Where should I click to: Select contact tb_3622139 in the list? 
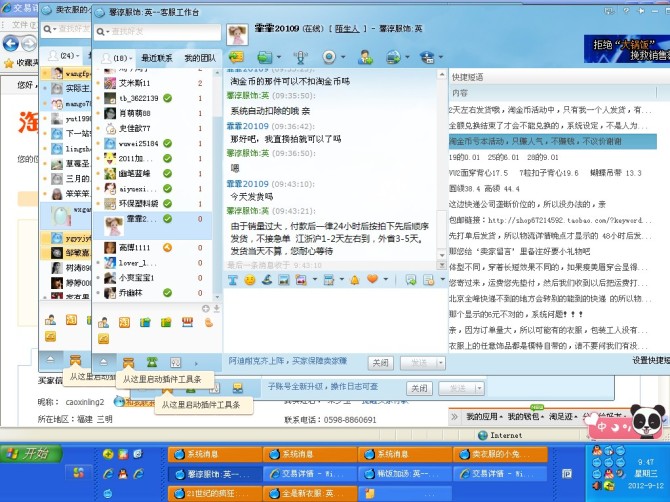click(153, 98)
